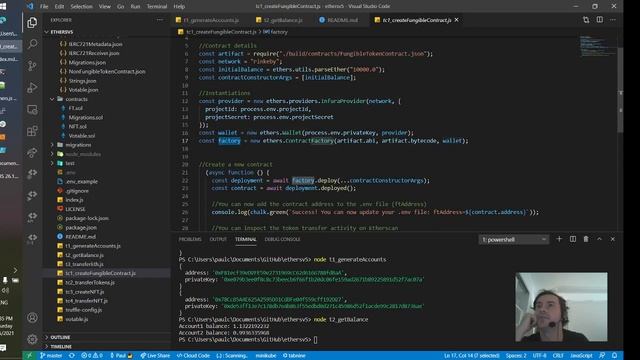640x360 pixels.
Task: Change CRLF end of line sequence
Action: coord(558,356)
